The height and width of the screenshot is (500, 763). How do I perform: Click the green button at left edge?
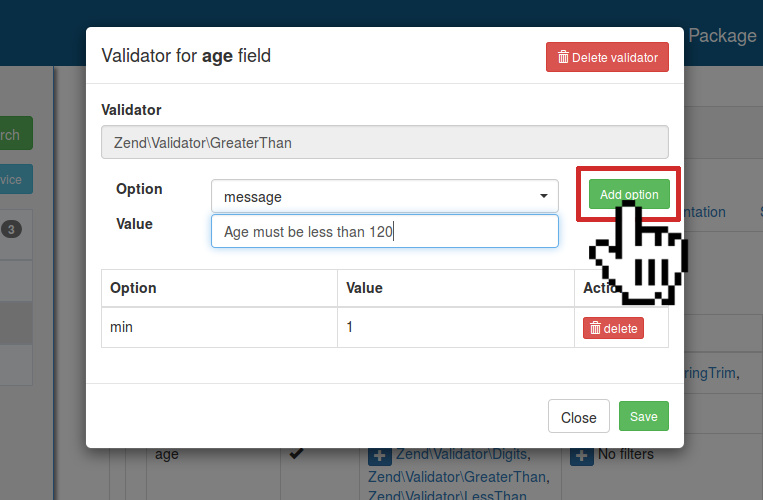coord(15,135)
